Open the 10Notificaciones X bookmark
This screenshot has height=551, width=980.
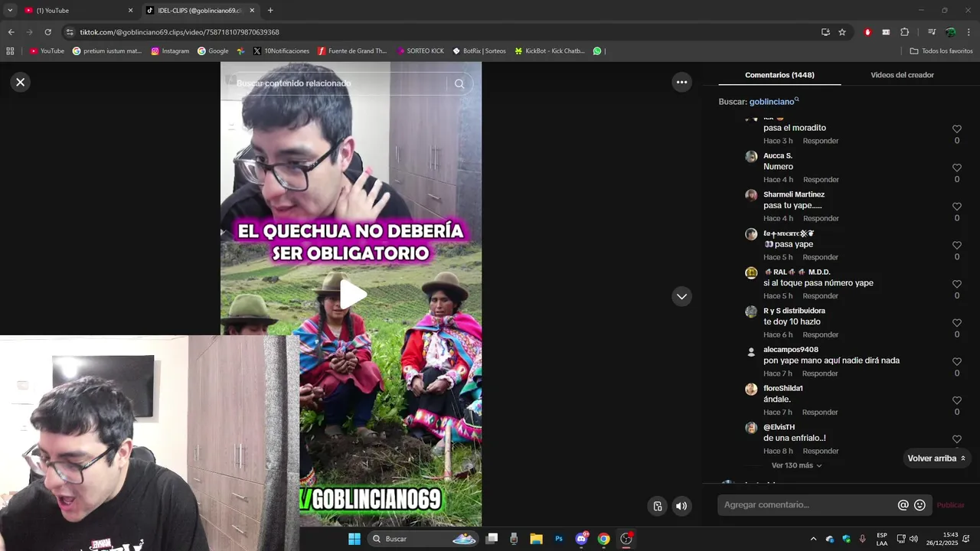pos(281,51)
